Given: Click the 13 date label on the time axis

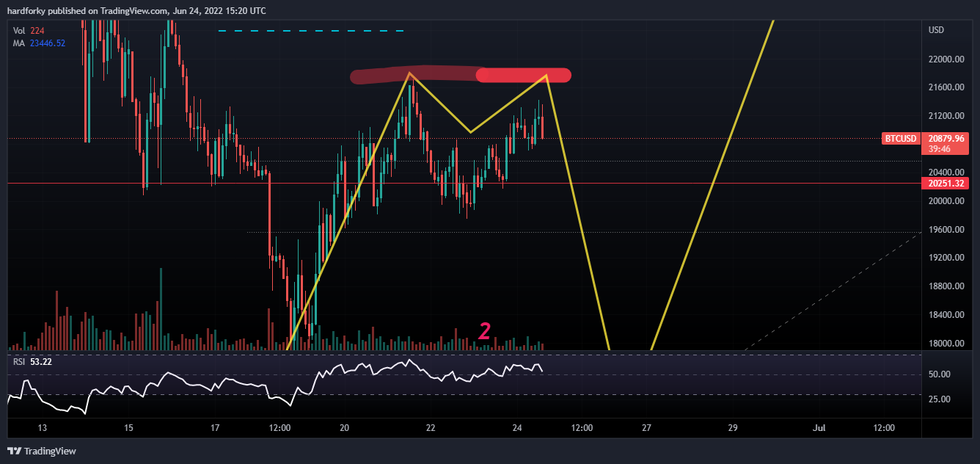Looking at the screenshot, I should pos(42,428).
